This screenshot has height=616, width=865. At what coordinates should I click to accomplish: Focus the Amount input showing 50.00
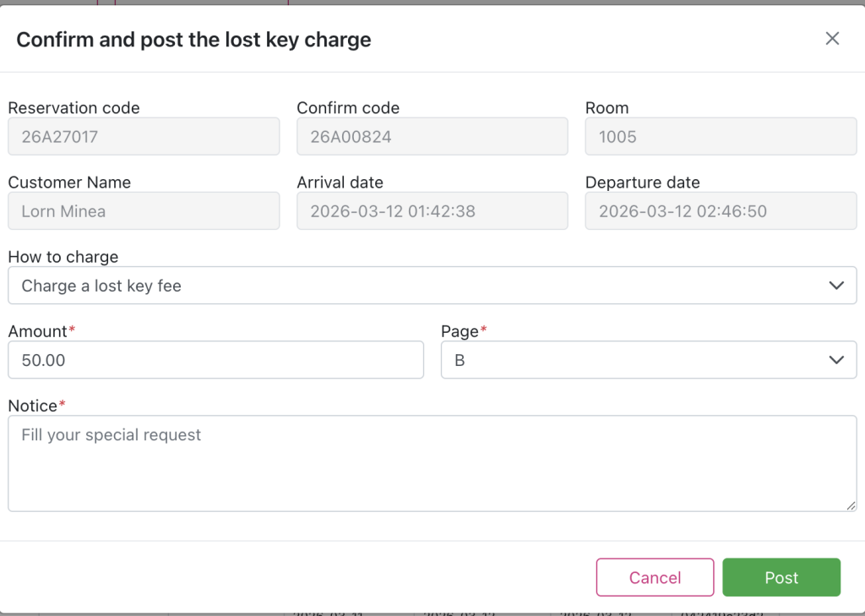coord(215,360)
